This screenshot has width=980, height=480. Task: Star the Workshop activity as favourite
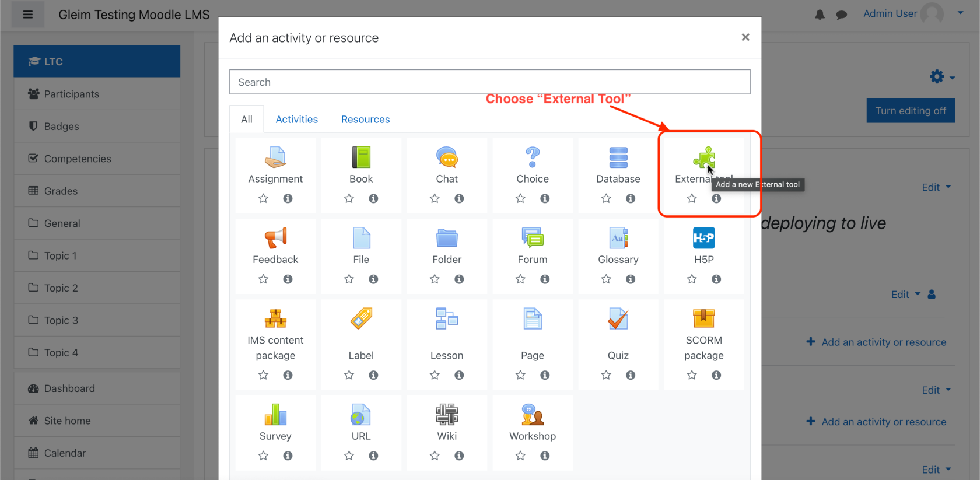coord(520,456)
